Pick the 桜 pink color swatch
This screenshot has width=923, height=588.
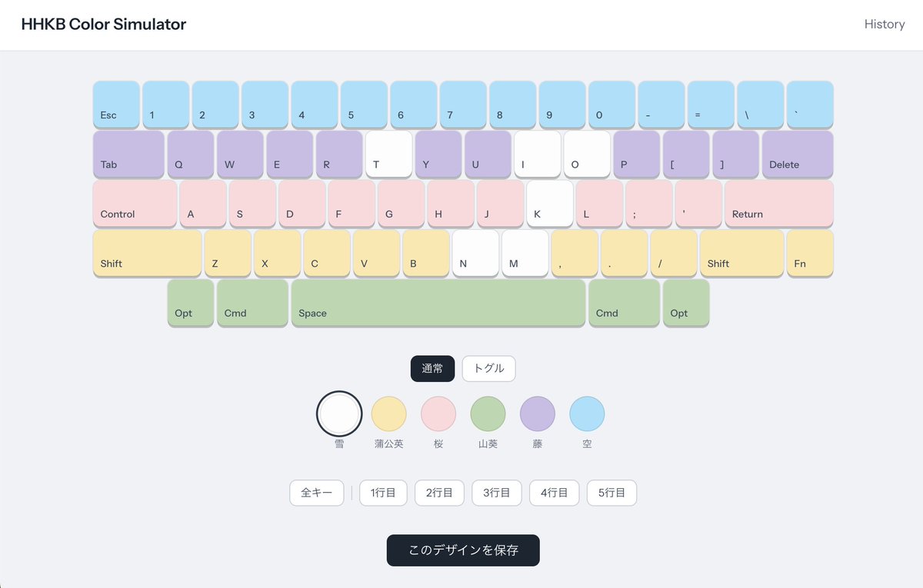pyautogui.click(x=438, y=414)
